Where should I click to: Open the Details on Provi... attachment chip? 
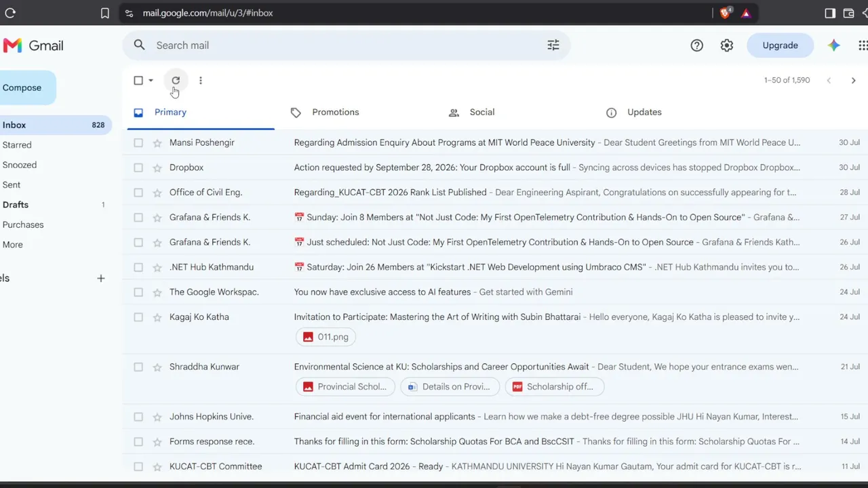click(x=450, y=386)
